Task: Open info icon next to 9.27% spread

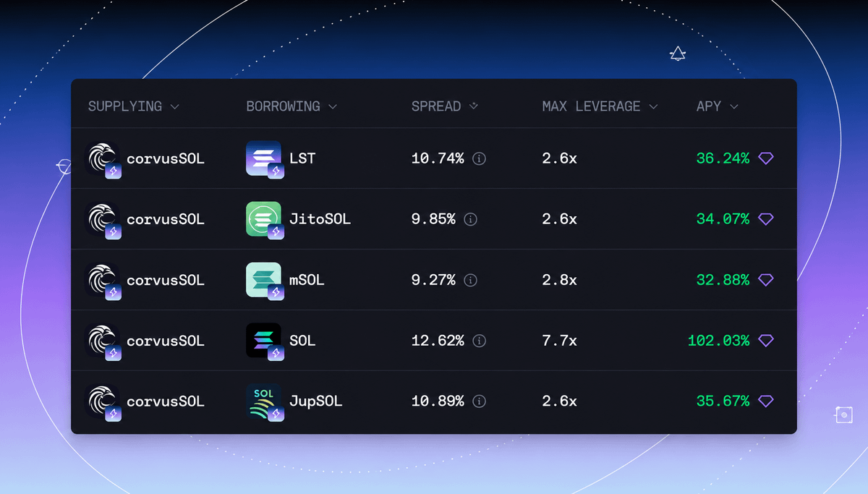Action: pyautogui.click(x=470, y=280)
